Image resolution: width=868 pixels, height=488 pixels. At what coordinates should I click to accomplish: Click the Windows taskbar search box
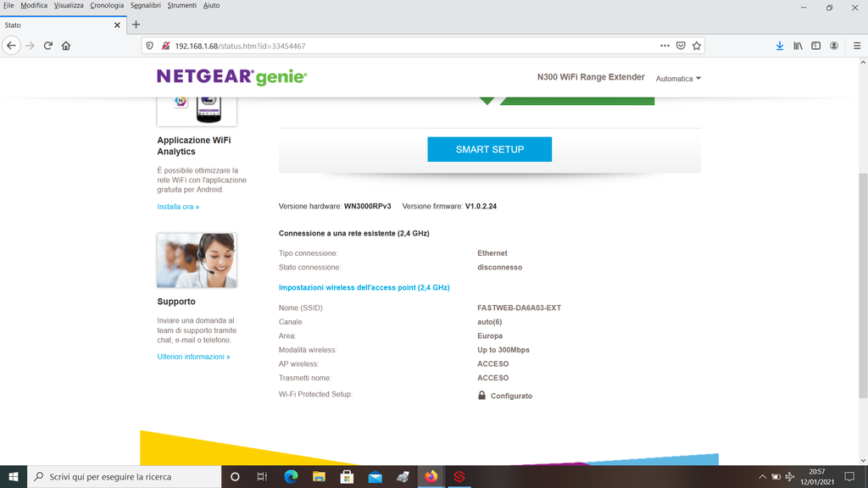[124, 476]
